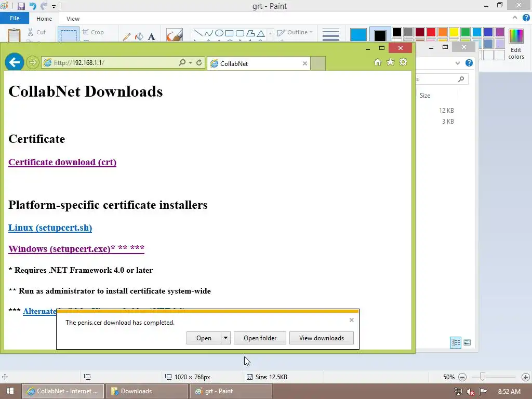Switch Downloads window to Details view icon
532x399 pixels.
pyautogui.click(x=455, y=342)
